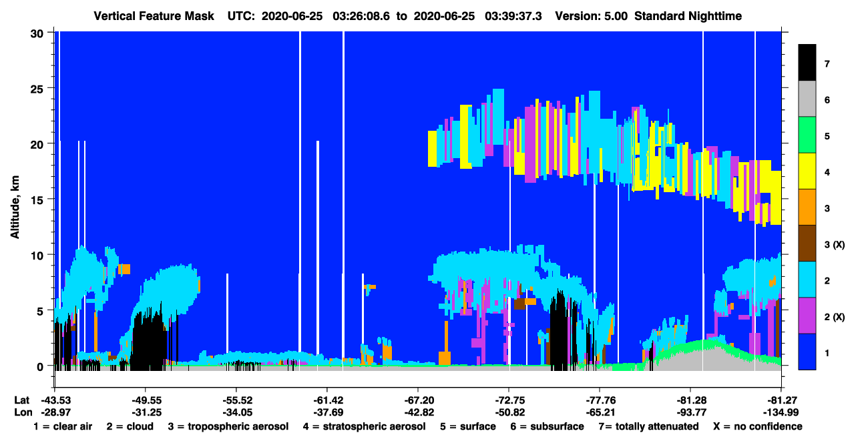
Task: Click latitude value '-72.75'
Action: (509, 400)
